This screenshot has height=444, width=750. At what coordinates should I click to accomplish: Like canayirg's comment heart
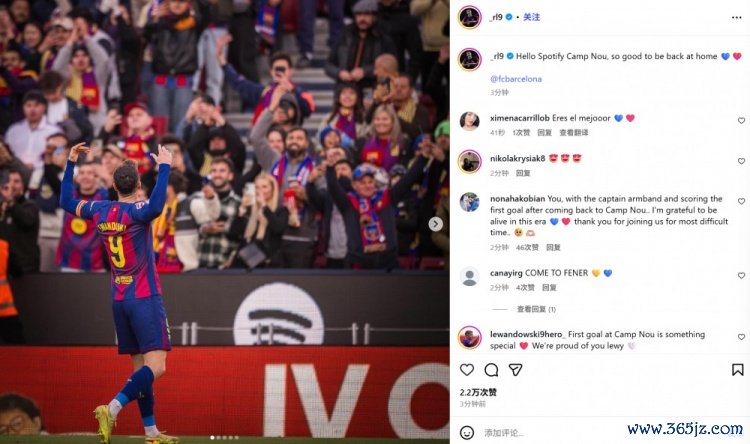pyautogui.click(x=741, y=276)
